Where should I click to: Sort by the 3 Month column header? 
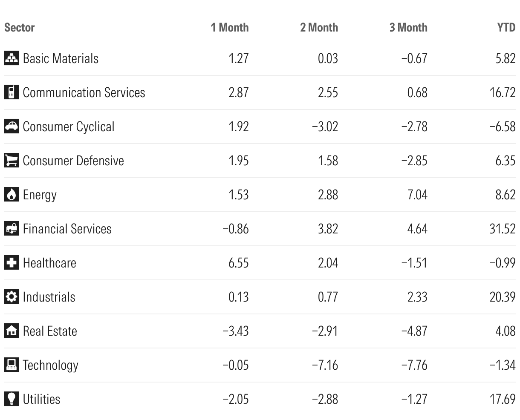tap(408, 28)
